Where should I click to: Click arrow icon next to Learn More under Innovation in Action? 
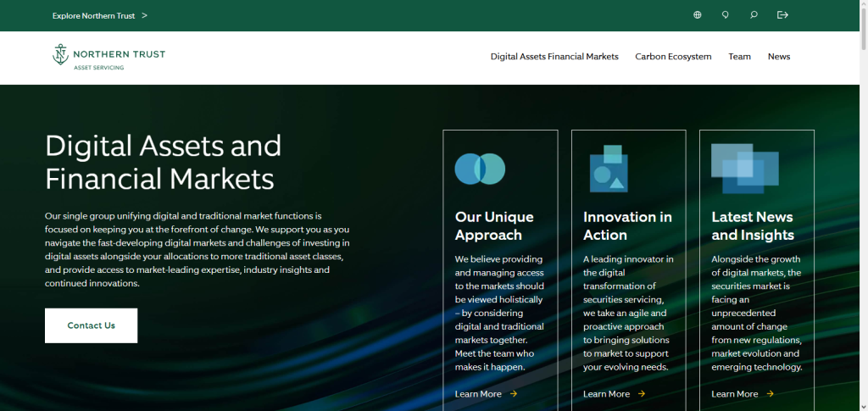tap(642, 394)
